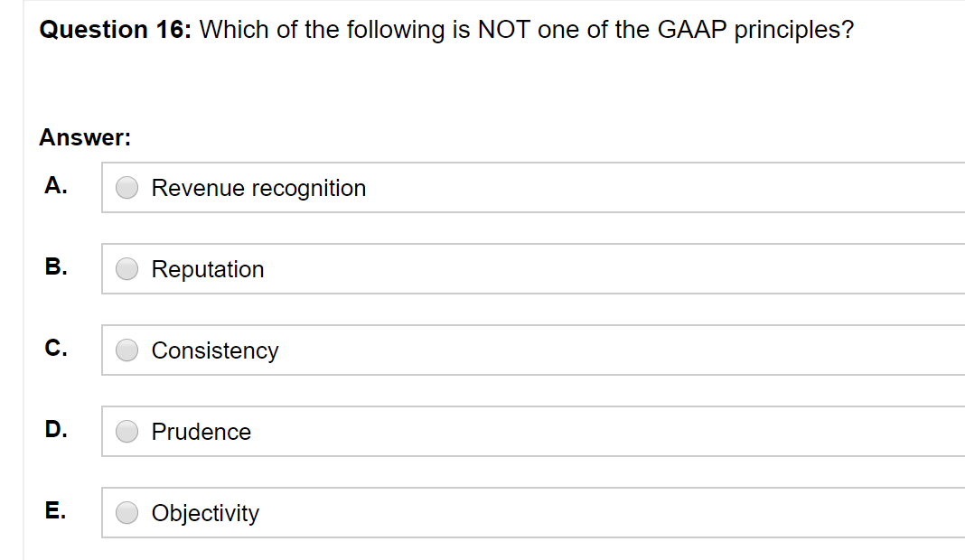Image resolution: width=965 pixels, height=560 pixels.
Task: Select the radio button for Objectivity
Action: pos(126,512)
